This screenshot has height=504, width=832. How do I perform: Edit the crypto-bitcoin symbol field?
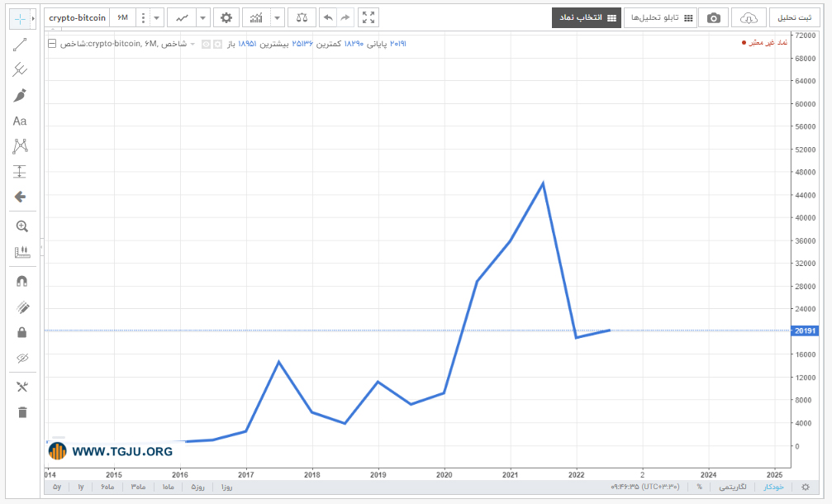pyautogui.click(x=77, y=17)
